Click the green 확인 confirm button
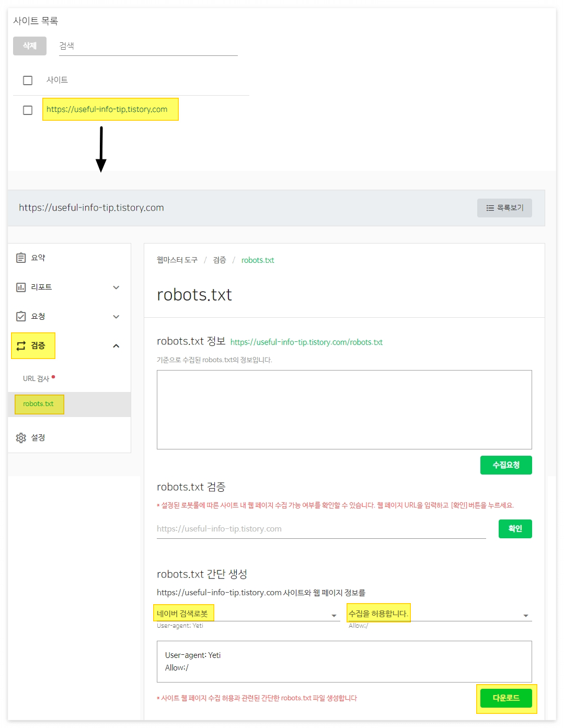Screen dimensions: 564x728 [x=515, y=529]
